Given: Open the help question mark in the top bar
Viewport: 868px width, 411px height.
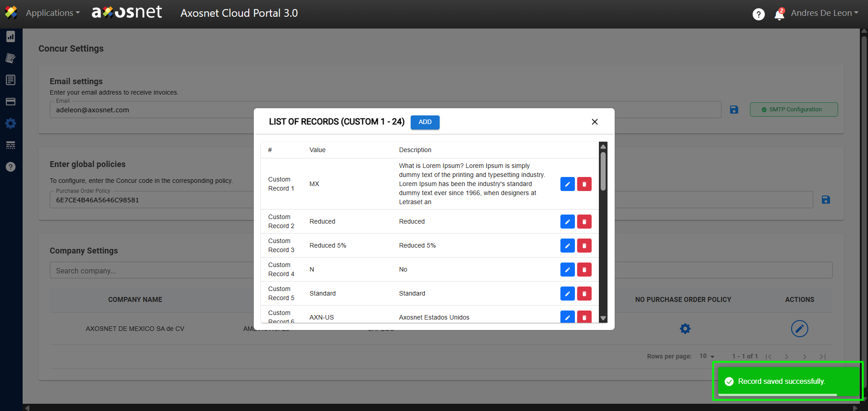Looking at the screenshot, I should [759, 14].
